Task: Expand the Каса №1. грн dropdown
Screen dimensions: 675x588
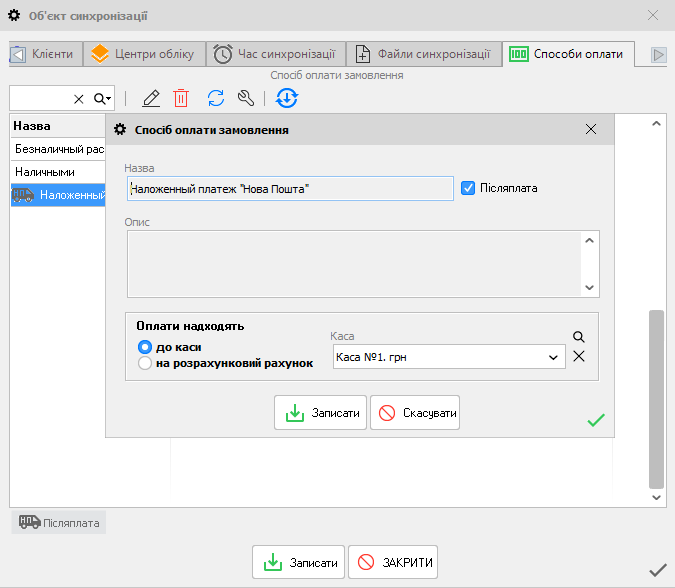Action: (553, 357)
